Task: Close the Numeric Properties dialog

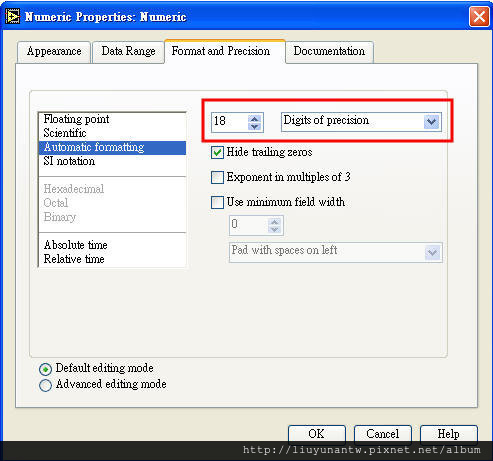Action: (x=479, y=16)
